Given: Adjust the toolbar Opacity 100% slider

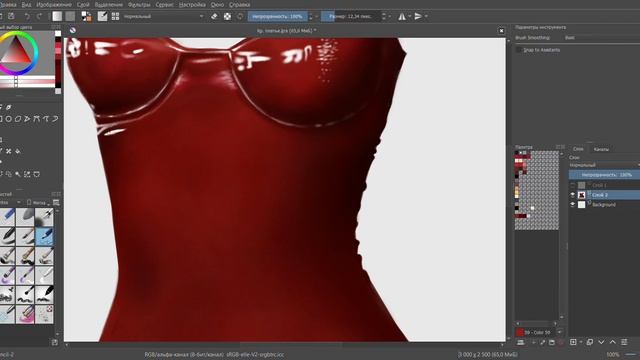Looking at the screenshot, I should pos(278,16).
